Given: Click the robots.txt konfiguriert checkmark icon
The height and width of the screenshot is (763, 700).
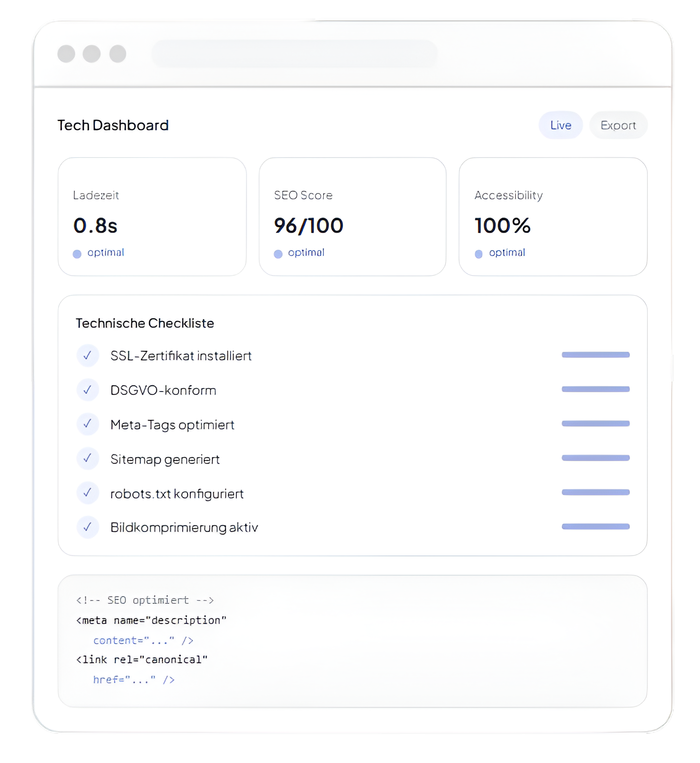Looking at the screenshot, I should tap(88, 493).
